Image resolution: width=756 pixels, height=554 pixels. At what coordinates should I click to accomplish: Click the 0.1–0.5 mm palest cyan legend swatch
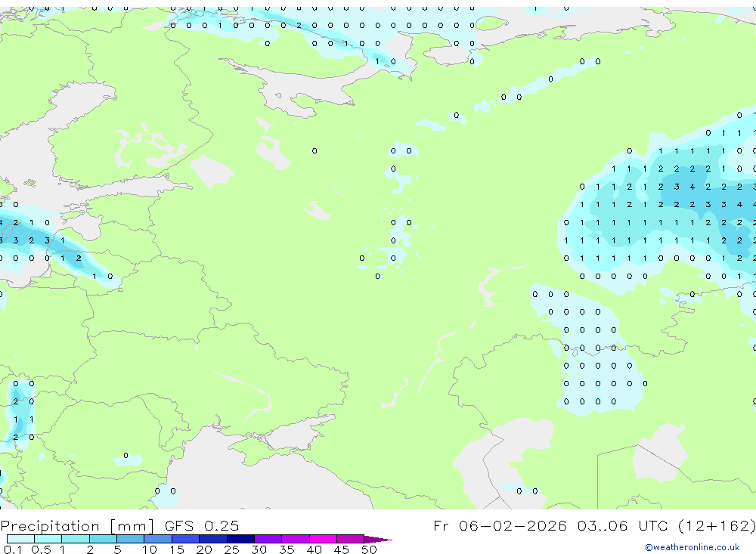click(20, 539)
